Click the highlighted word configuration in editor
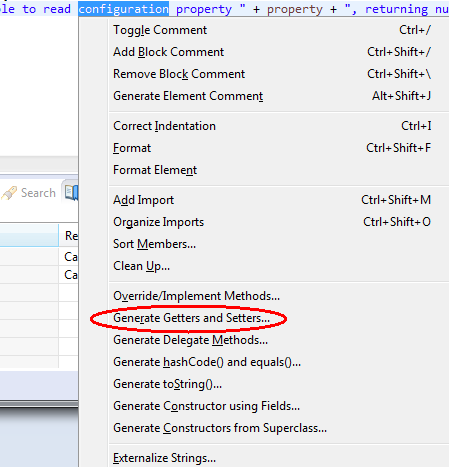The height and width of the screenshot is (467, 449). [x=124, y=9]
